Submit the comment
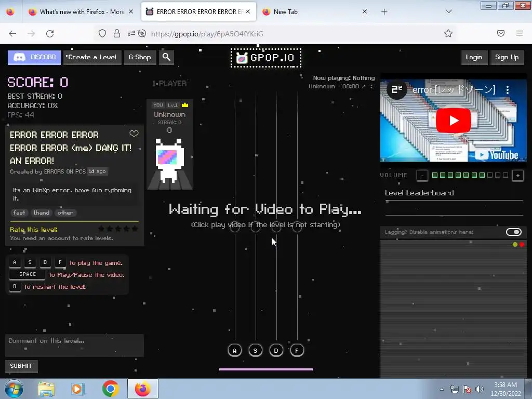 21,366
